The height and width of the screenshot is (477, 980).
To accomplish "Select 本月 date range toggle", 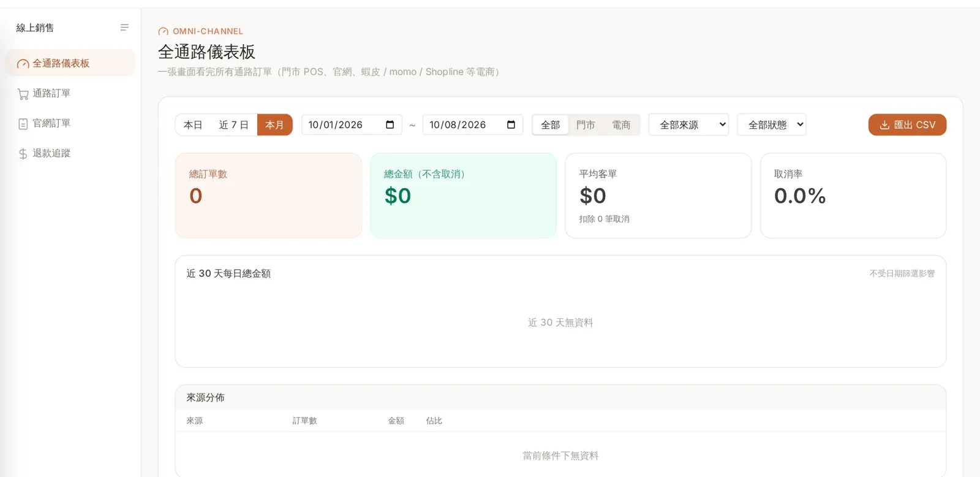I will click(x=274, y=125).
